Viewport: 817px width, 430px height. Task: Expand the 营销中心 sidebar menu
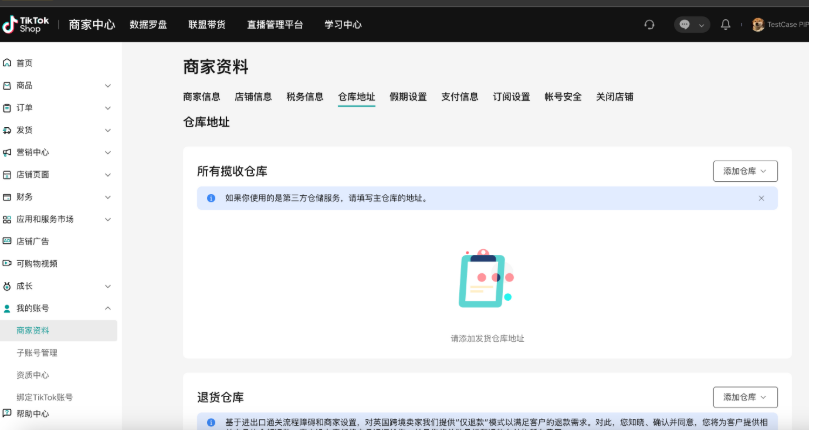(108, 152)
